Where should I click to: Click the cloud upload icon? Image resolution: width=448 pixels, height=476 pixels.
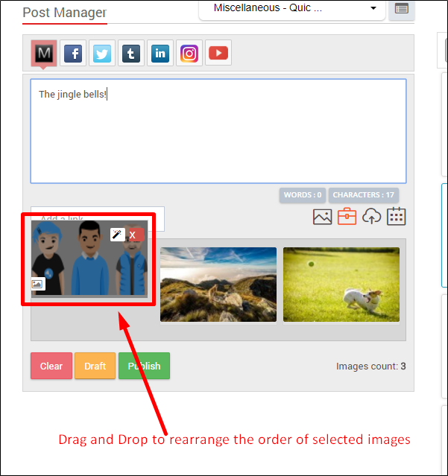pos(371,217)
